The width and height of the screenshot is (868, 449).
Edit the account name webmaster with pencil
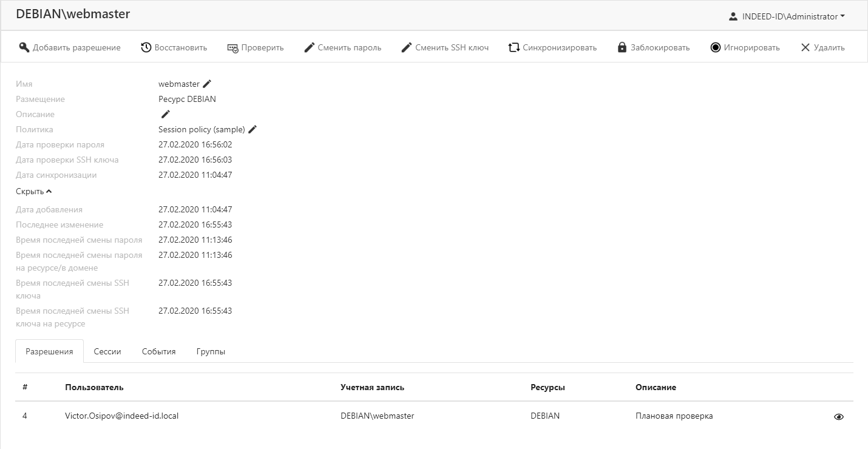207,84
